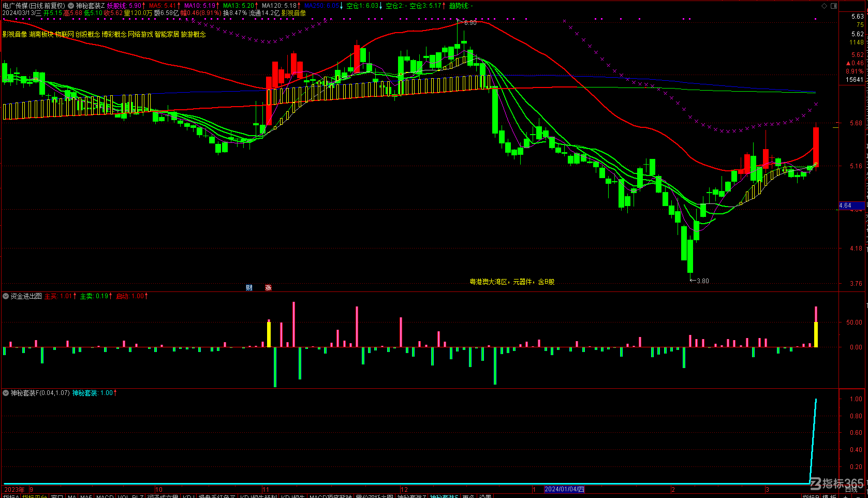This screenshot has height=498, width=868.
Task: Expand the 神秘套装Z indicator dropdown arrow
Action: point(71,6)
